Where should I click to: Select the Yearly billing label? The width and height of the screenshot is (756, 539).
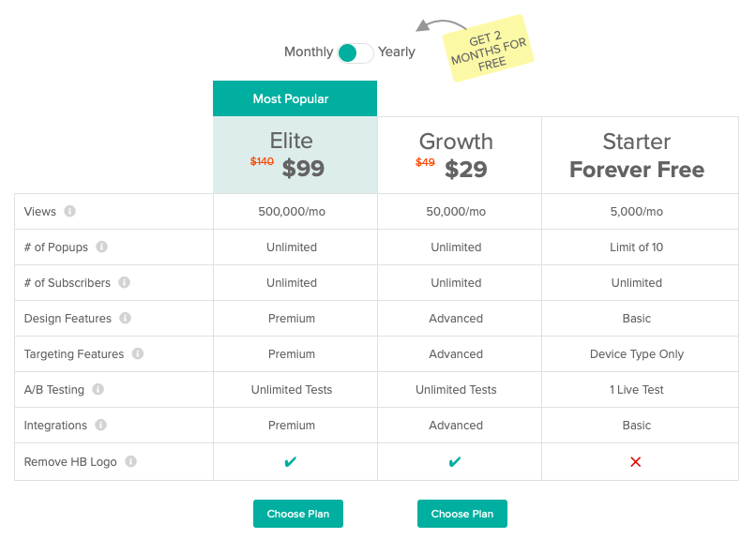(397, 52)
